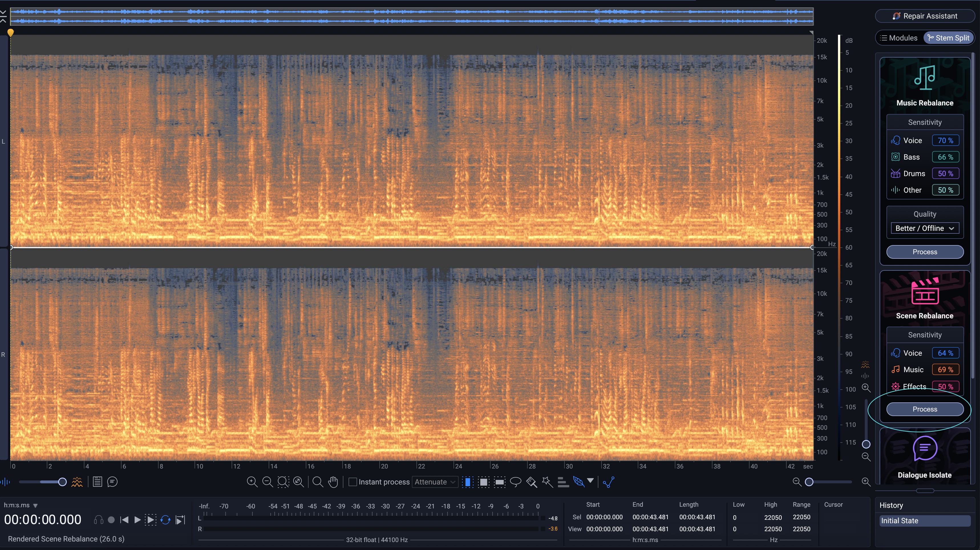
Task: Select the Lasso selection tool
Action: 515,482
